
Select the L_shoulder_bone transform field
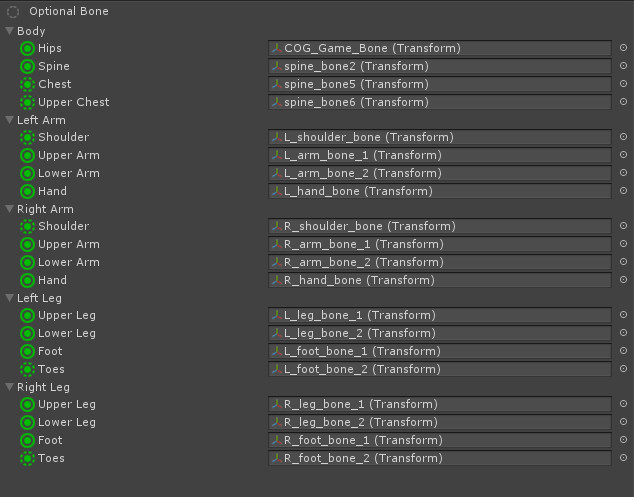440,137
